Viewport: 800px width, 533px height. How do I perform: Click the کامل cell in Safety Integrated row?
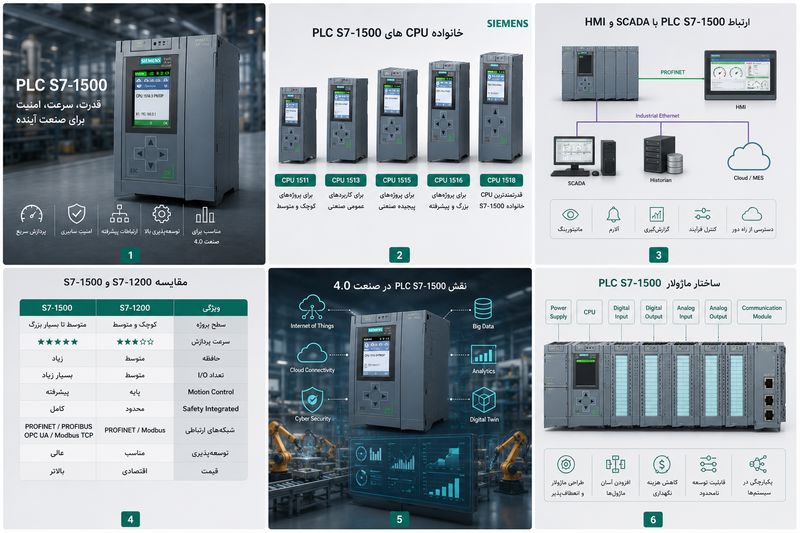click(x=57, y=409)
